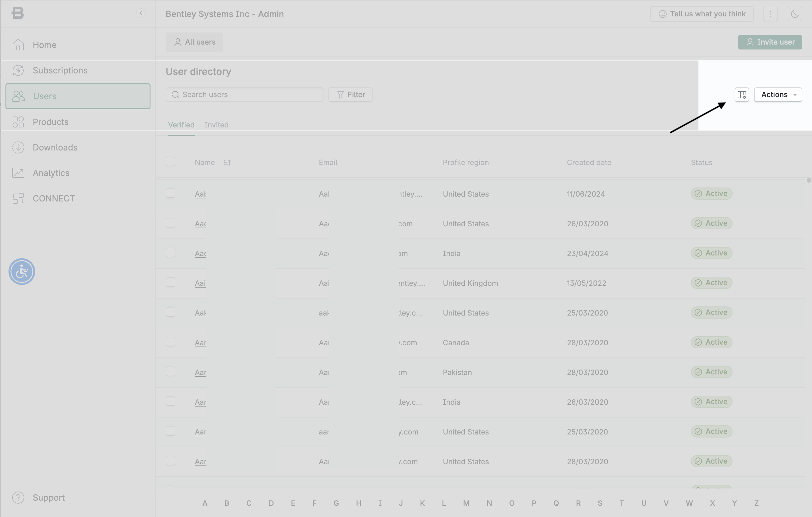Open CONNECT in sidebar
The image size is (812, 517).
[78, 198]
